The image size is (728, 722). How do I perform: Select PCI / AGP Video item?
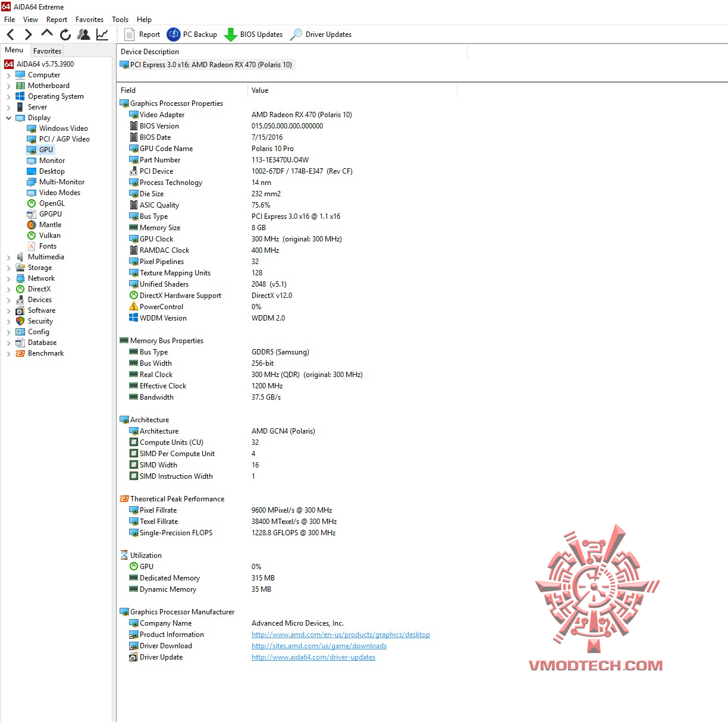(58, 139)
